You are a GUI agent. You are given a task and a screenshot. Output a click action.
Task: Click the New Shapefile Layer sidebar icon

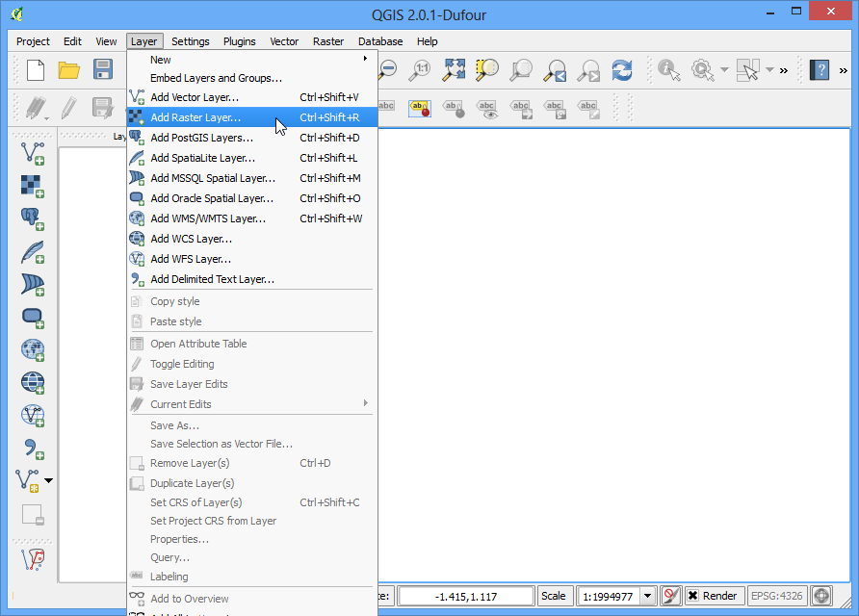27,480
